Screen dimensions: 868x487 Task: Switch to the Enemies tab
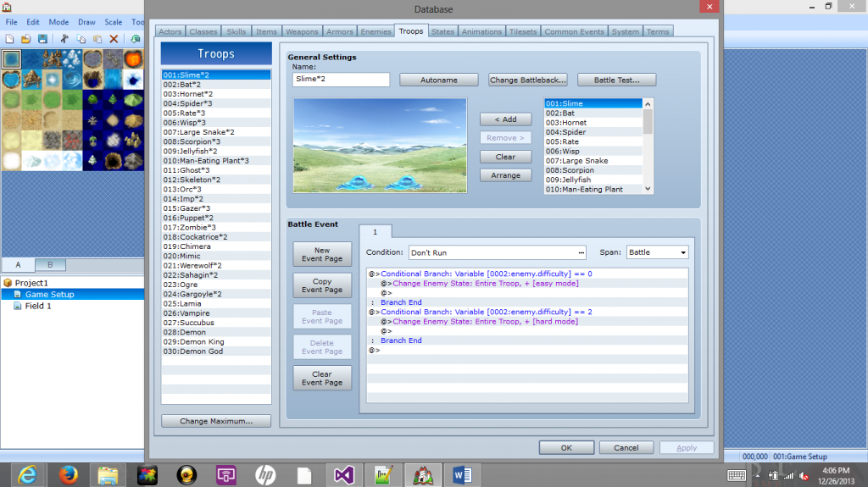(x=376, y=31)
